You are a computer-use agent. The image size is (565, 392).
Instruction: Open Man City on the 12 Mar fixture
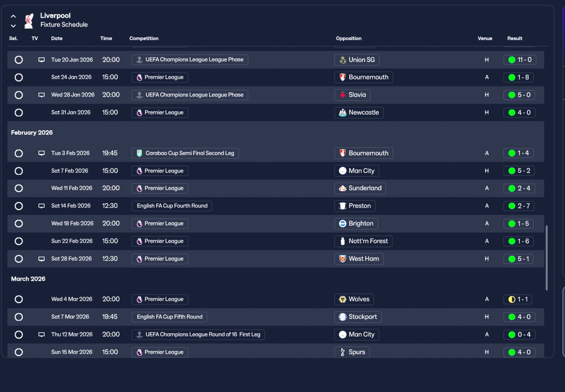tap(357, 335)
